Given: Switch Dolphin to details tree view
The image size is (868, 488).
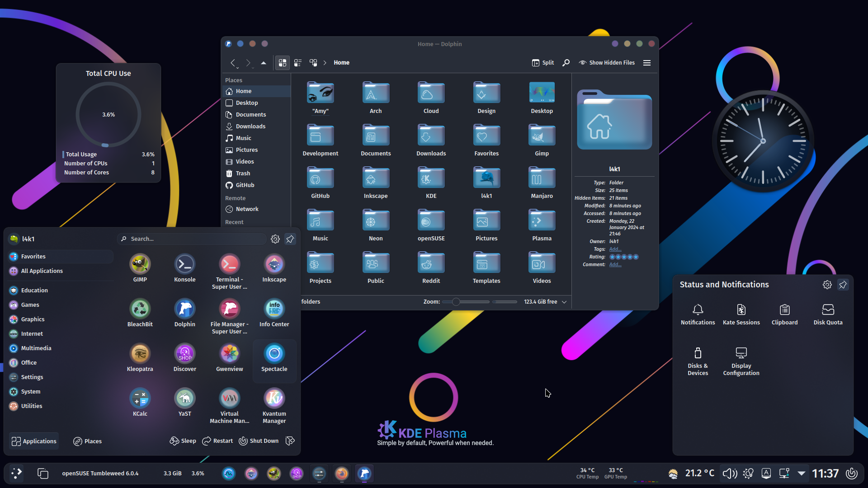Looking at the screenshot, I should click(313, 63).
